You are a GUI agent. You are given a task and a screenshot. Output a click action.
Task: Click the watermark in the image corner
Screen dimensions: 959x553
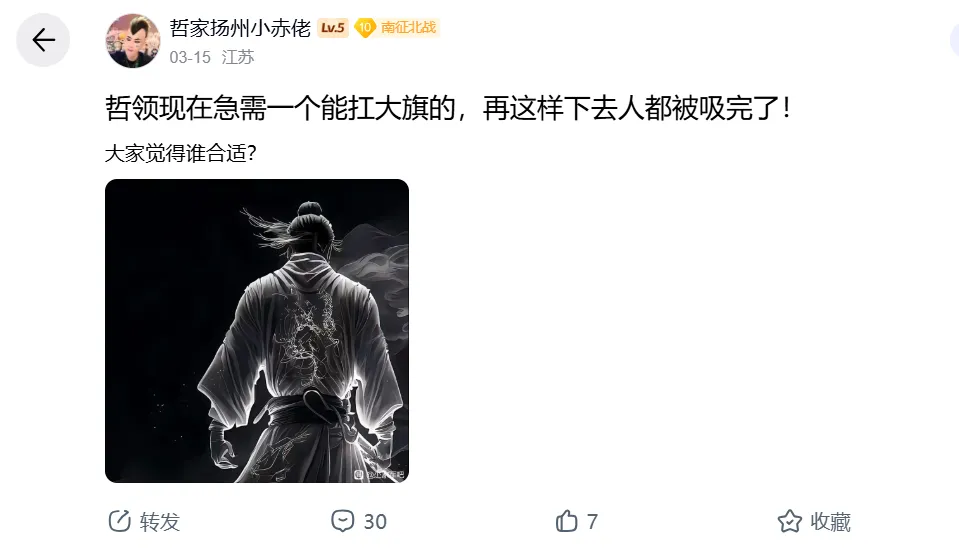[x=380, y=474]
